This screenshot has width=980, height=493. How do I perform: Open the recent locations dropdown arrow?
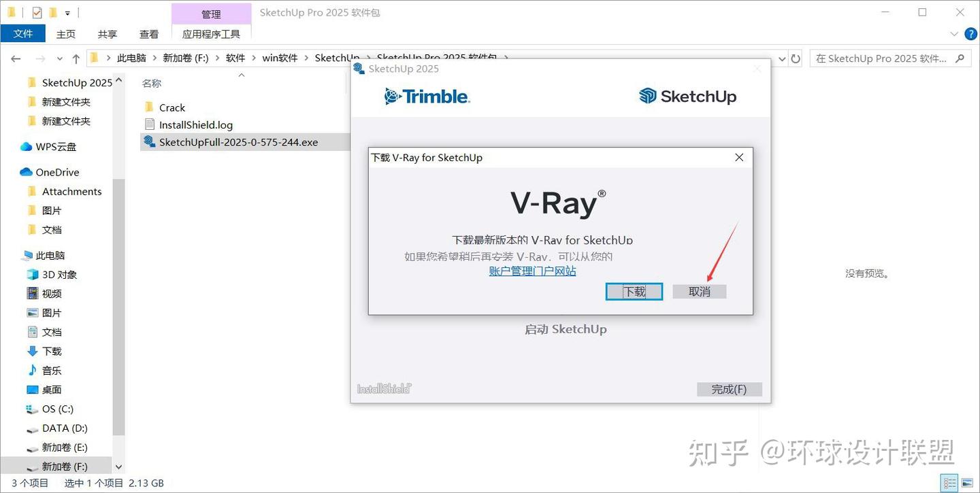tap(60, 59)
